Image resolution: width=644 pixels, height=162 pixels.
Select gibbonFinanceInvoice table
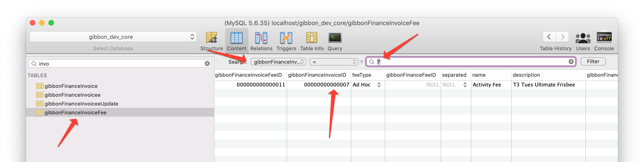(71, 86)
